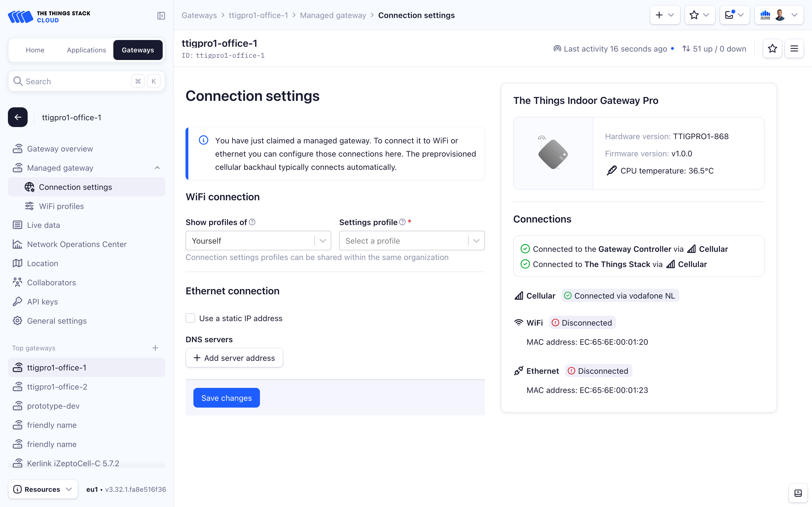Enable Use a static IP address
This screenshot has height=507, width=812.
tap(190, 318)
